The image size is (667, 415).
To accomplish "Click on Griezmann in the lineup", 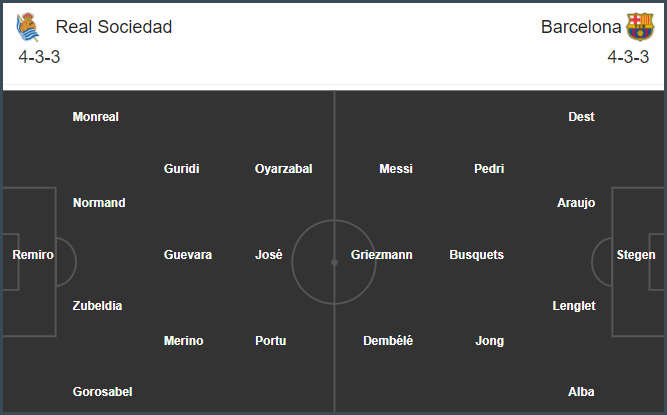I will coord(382,255).
